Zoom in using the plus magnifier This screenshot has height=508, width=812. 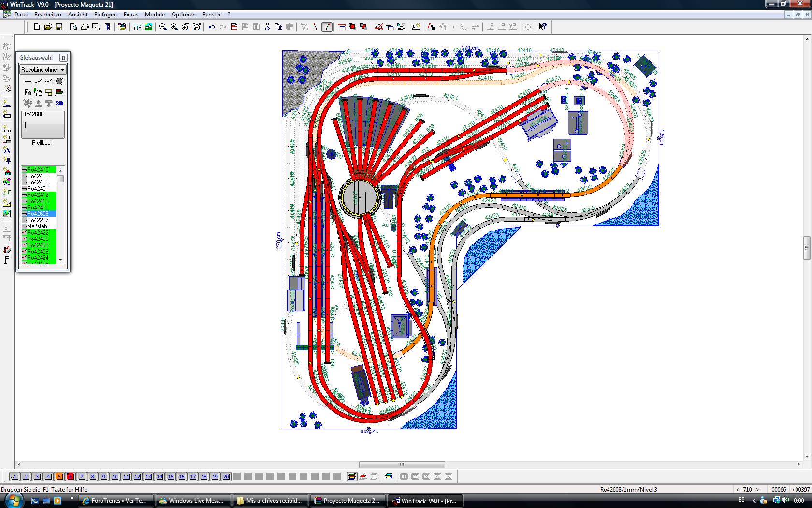(174, 27)
